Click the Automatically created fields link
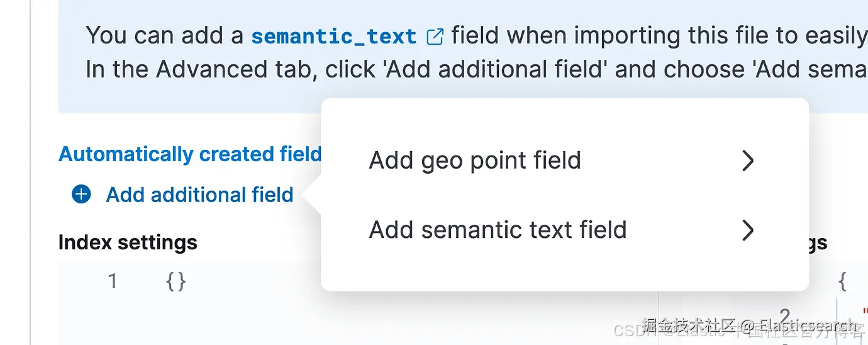This screenshot has width=868, height=345. coord(189,154)
